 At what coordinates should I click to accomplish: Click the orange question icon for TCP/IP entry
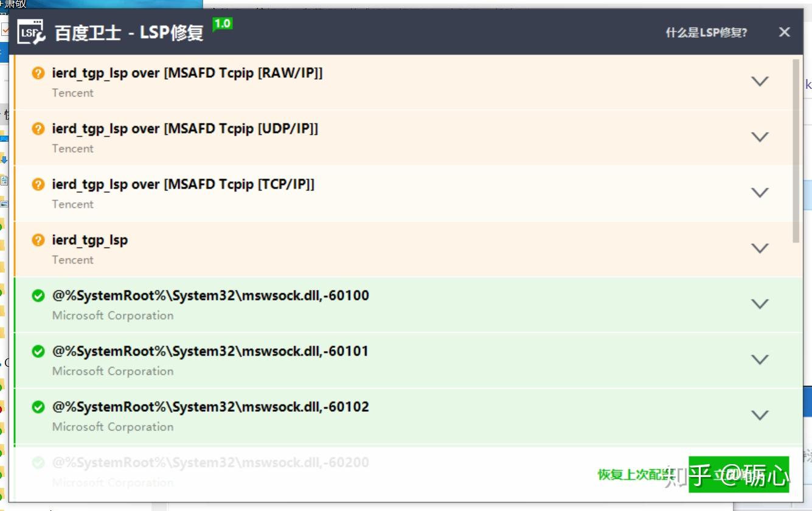[38, 184]
